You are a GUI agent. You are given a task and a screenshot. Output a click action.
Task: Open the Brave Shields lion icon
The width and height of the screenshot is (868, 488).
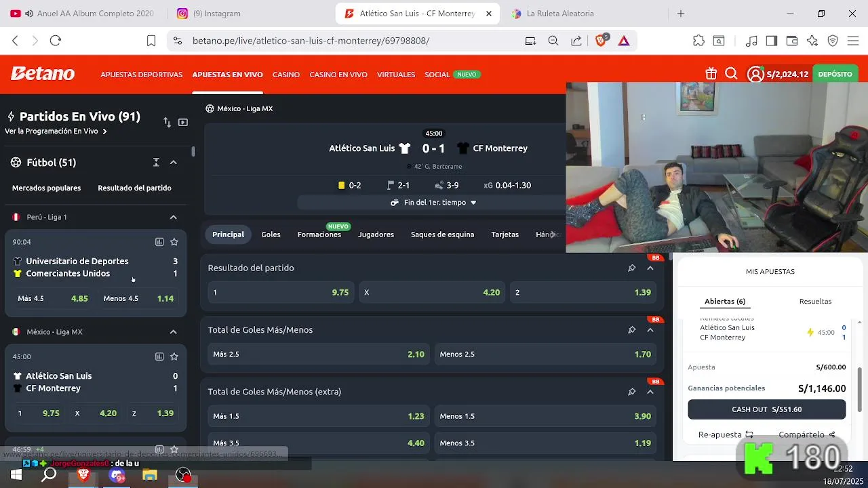point(601,41)
